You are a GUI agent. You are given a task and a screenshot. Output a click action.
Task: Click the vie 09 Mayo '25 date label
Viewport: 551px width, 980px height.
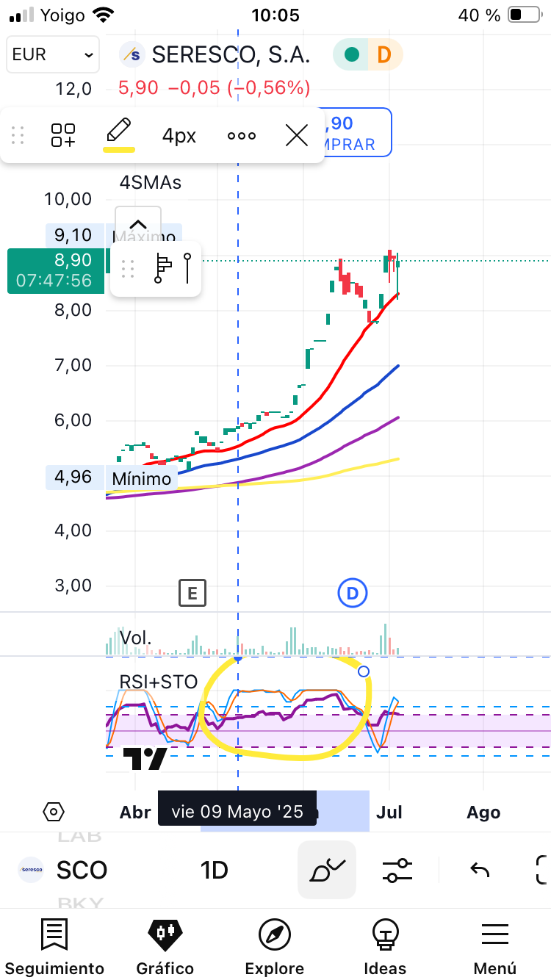(237, 812)
